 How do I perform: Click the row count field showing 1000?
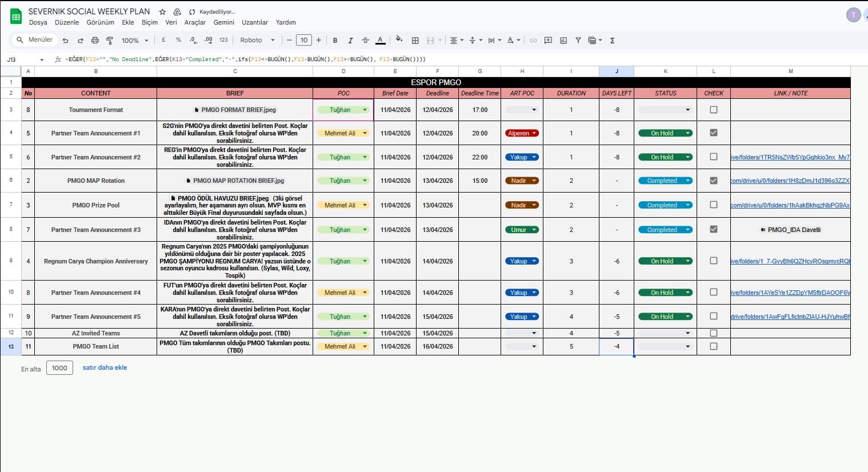pos(59,368)
